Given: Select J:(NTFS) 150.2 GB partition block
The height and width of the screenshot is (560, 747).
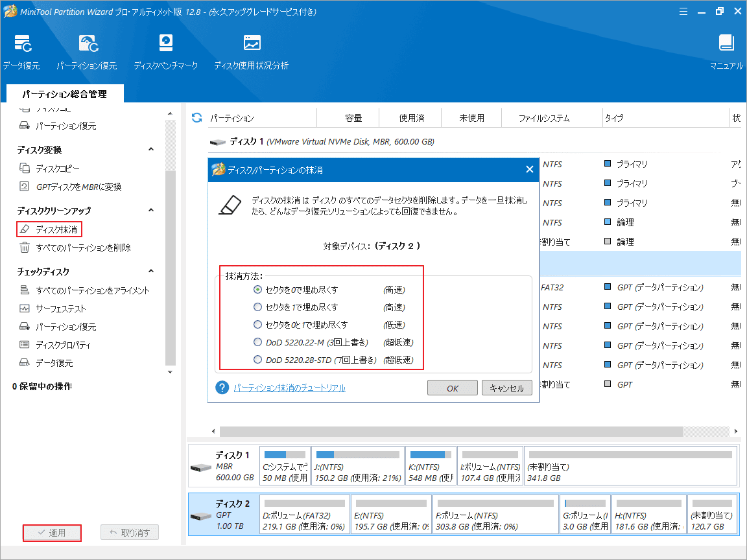Looking at the screenshot, I should 358,466.
